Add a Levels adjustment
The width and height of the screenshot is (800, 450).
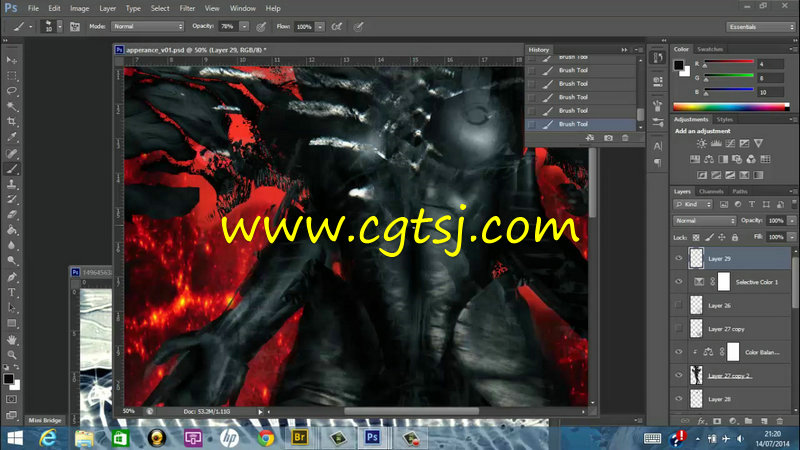pyautogui.click(x=716, y=143)
